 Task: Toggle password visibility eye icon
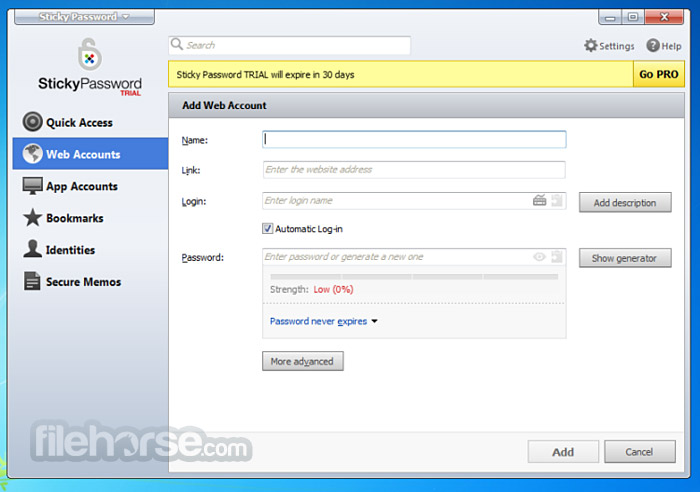point(539,257)
